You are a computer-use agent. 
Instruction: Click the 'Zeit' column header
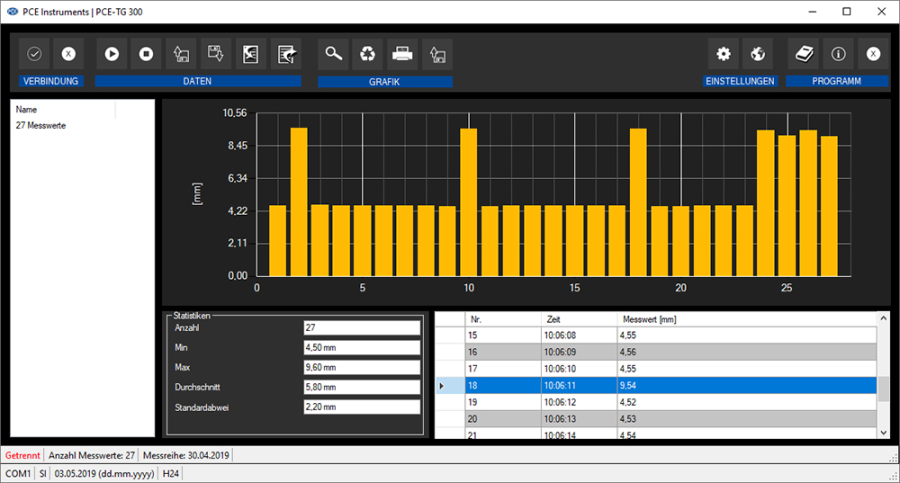pos(555,319)
